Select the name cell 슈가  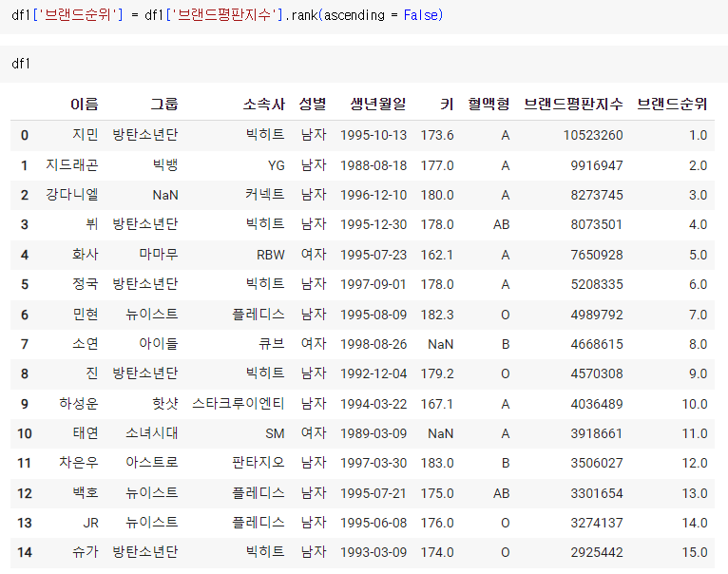tap(85, 552)
